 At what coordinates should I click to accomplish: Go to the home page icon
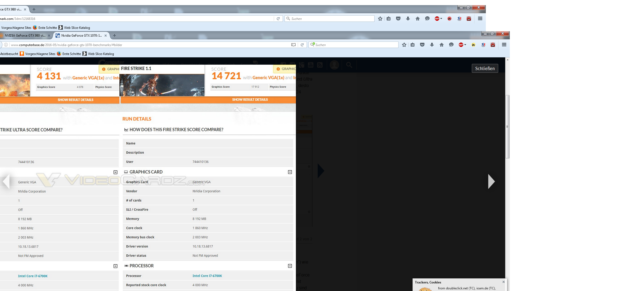(441, 45)
